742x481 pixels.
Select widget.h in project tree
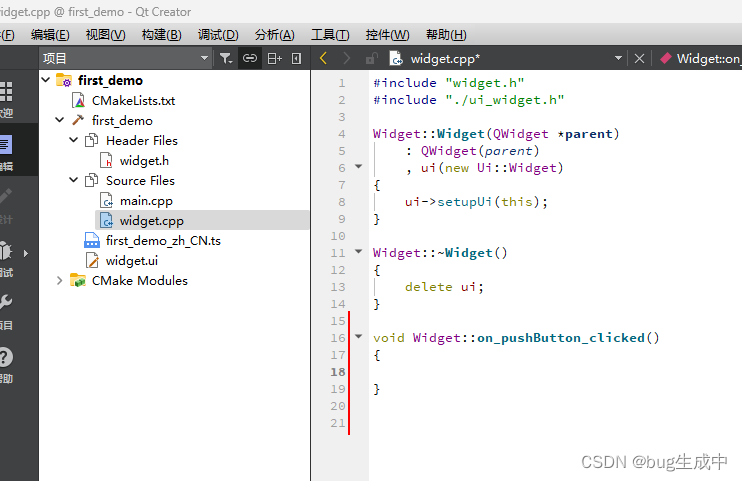pos(144,161)
